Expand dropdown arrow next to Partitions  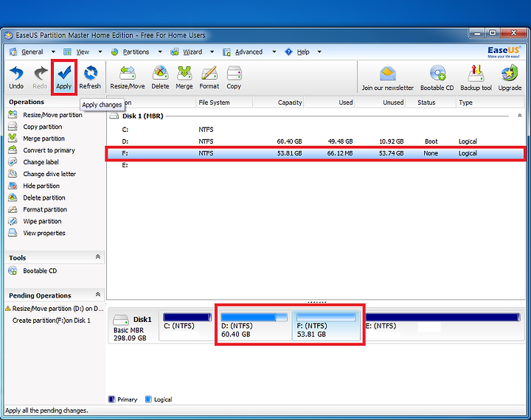[x=160, y=52]
